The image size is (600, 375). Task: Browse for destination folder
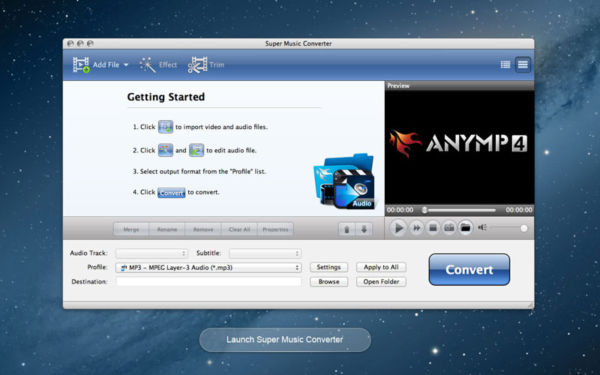(329, 282)
